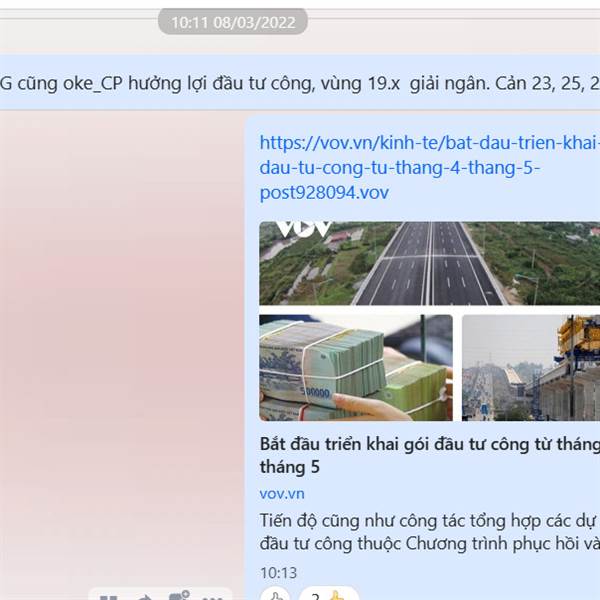Open the reaction count bubble showing 2 likes

329,594
